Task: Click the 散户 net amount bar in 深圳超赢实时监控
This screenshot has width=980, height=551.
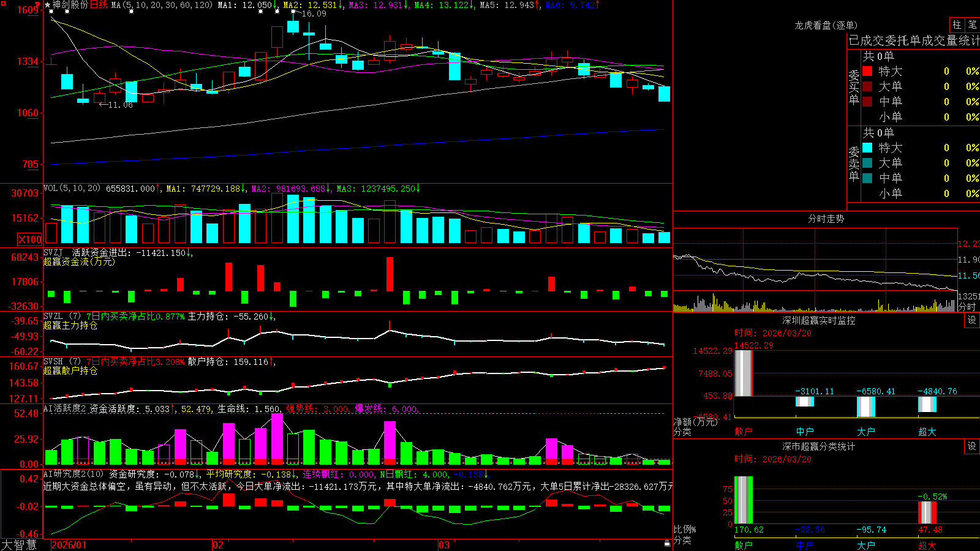Action: tap(743, 373)
